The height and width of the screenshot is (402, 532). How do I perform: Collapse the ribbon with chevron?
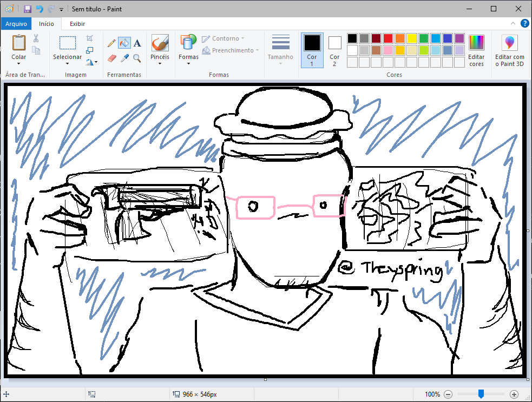tap(513, 23)
